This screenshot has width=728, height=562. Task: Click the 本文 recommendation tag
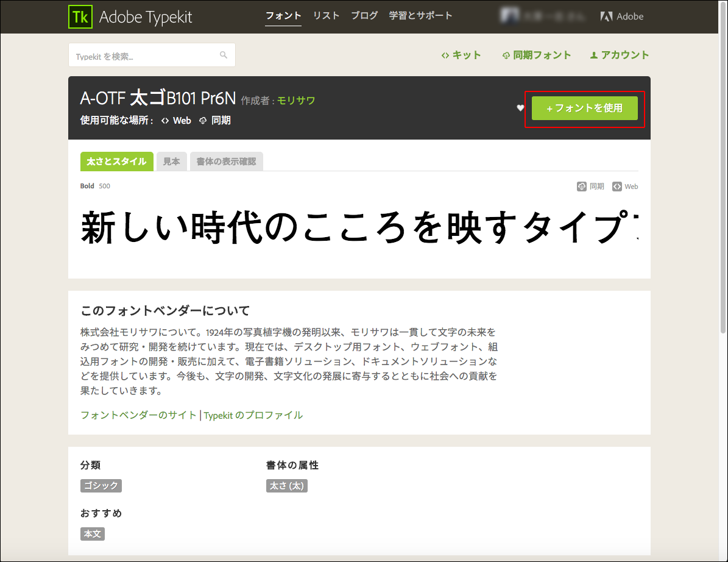click(93, 534)
